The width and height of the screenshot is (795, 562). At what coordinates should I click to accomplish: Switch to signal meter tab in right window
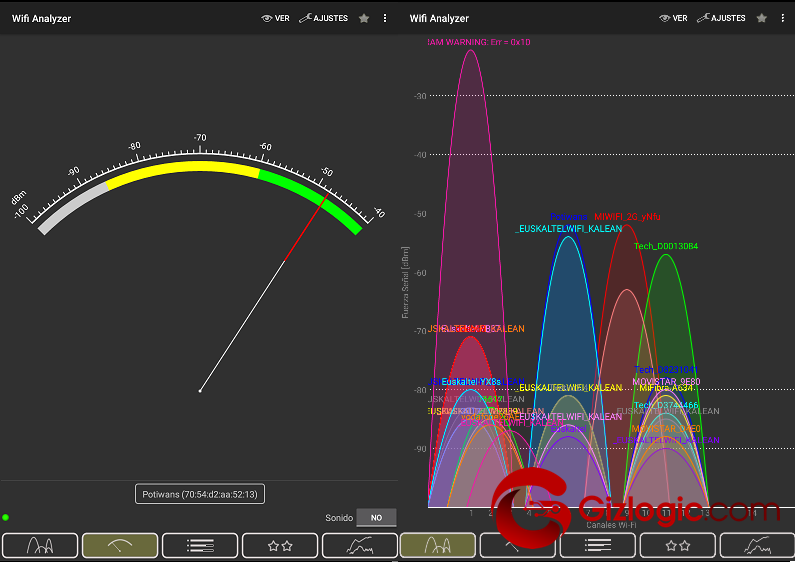(x=518, y=545)
